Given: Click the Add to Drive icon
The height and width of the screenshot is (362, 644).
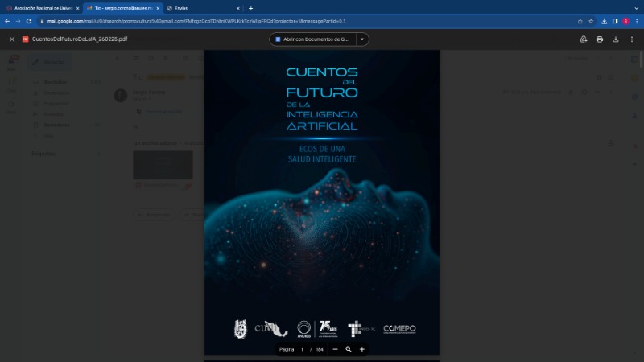Looking at the screenshot, I should click(x=584, y=39).
